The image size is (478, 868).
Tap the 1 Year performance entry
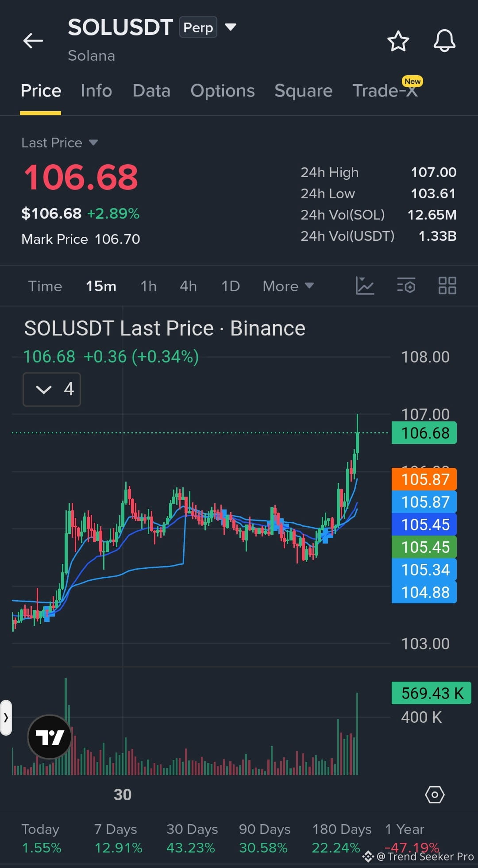[x=412, y=838]
